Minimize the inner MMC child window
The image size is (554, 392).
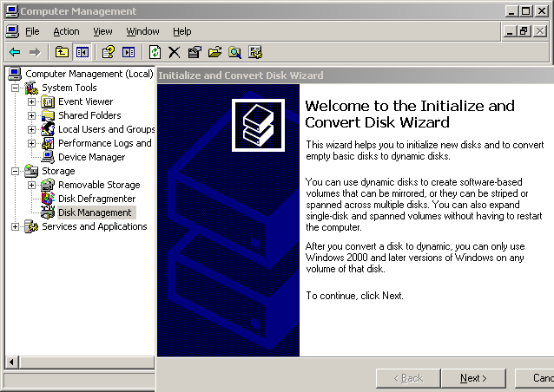click(x=510, y=31)
